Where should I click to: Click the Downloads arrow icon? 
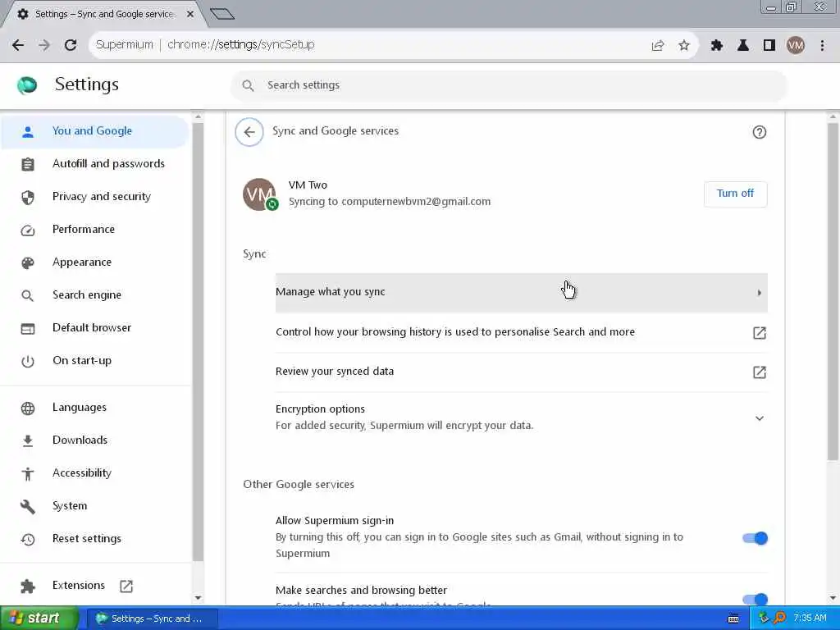click(x=28, y=441)
